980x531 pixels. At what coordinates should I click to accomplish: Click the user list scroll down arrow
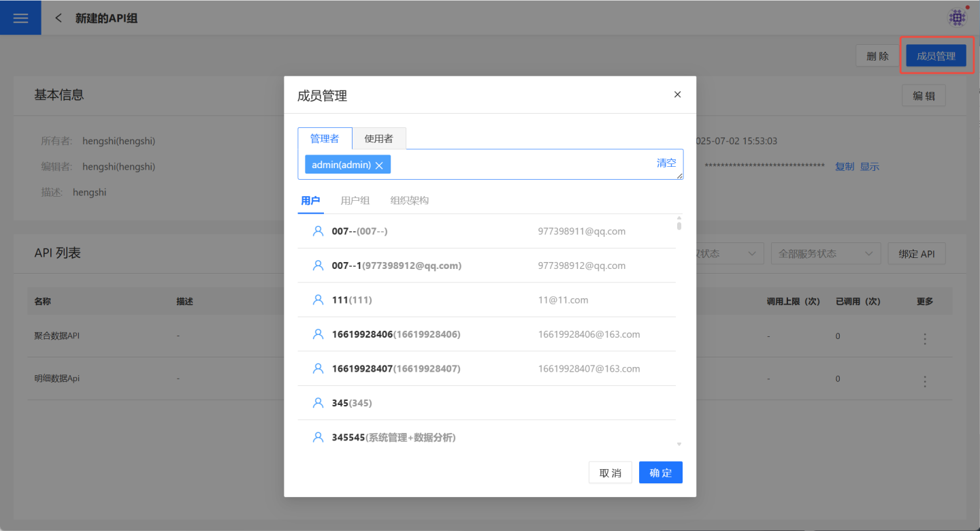679,444
